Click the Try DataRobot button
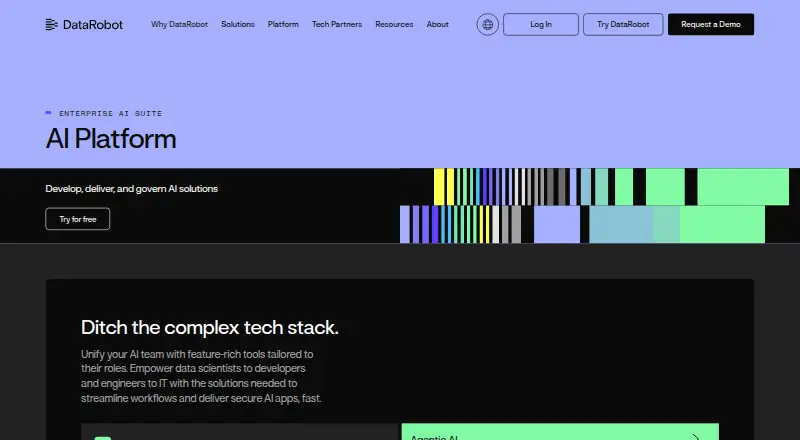 (623, 25)
